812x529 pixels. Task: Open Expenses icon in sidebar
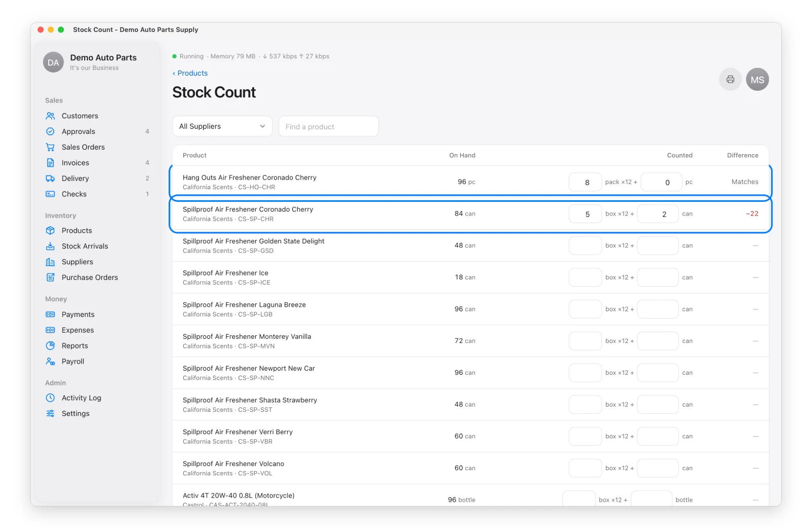click(x=50, y=330)
